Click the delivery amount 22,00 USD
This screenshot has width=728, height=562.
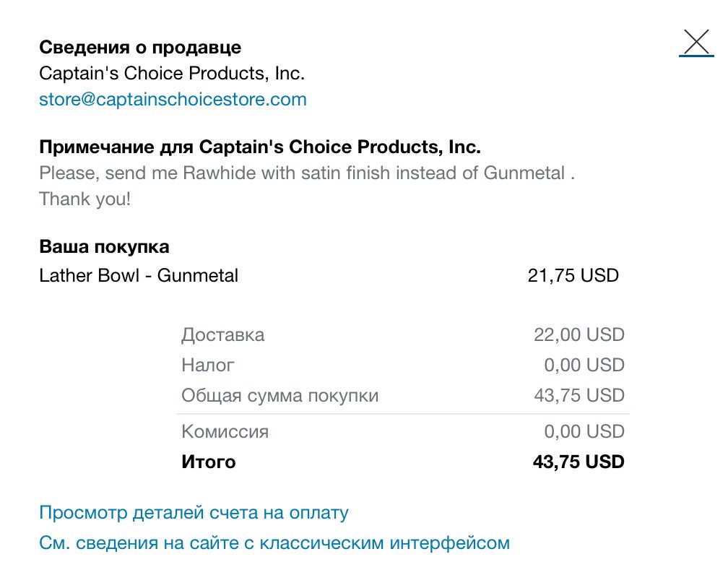[x=579, y=334]
